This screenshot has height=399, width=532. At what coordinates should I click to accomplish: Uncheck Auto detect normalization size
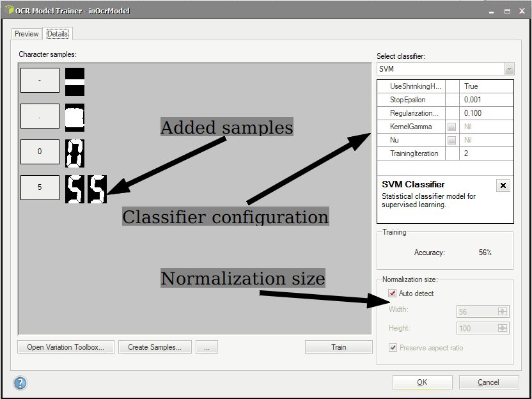[392, 293]
